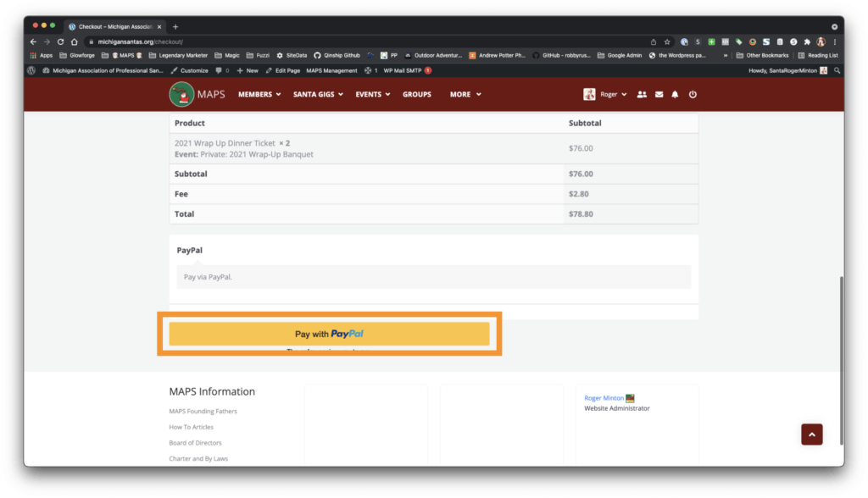
Task: Click the Total amount $78.80
Action: click(581, 214)
